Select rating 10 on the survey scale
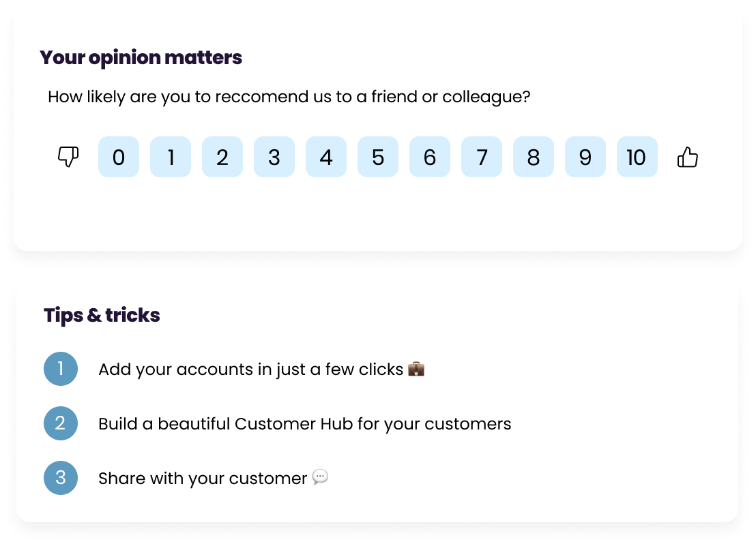The width and height of the screenshot is (756, 544). point(637,157)
